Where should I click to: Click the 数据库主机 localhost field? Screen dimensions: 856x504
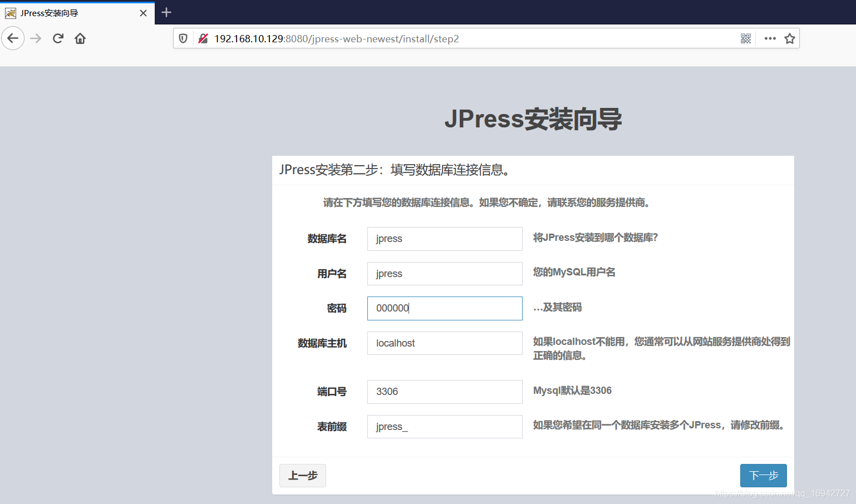click(x=444, y=343)
